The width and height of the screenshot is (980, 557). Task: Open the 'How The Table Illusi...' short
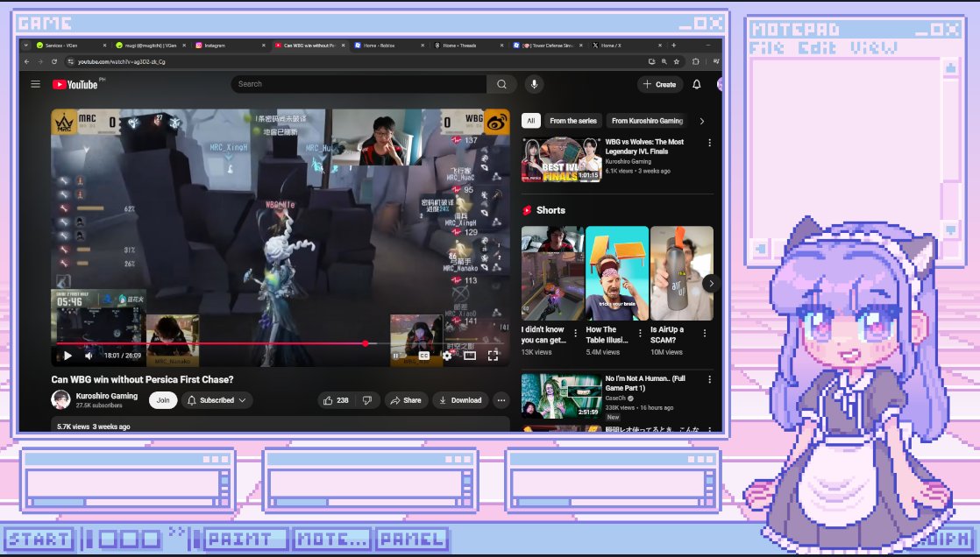(x=617, y=273)
